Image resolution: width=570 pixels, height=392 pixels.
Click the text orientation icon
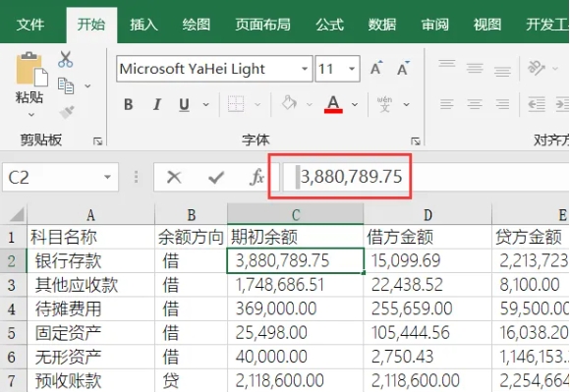(537, 68)
